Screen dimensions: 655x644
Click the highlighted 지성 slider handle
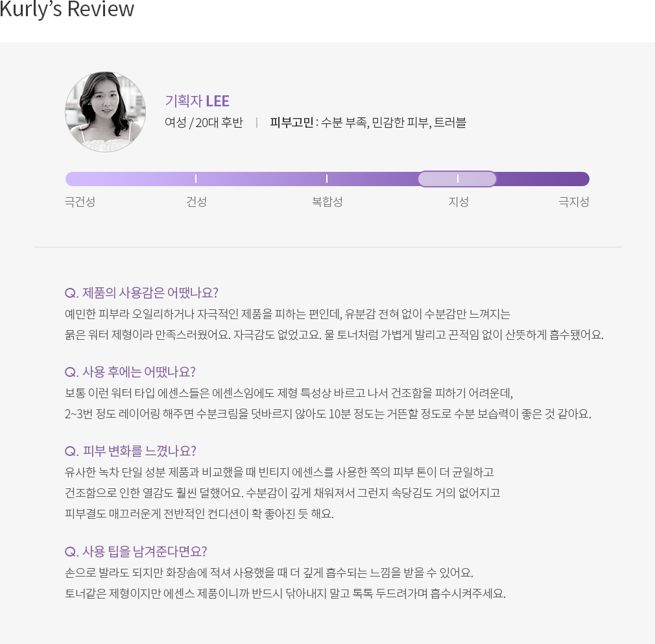pos(457,179)
